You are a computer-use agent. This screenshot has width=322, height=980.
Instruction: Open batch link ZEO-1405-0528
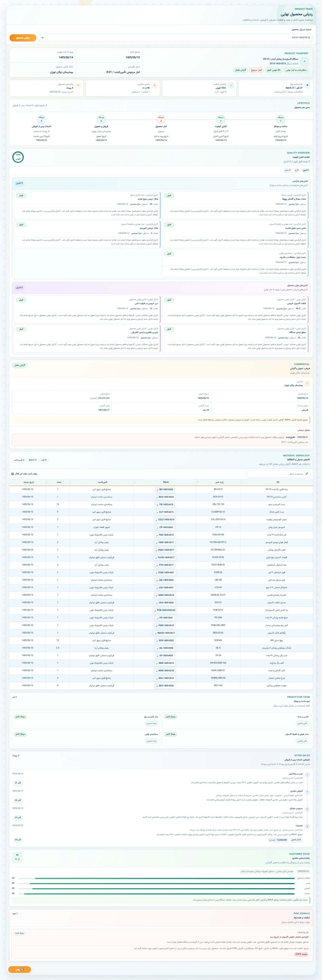coord(165,686)
